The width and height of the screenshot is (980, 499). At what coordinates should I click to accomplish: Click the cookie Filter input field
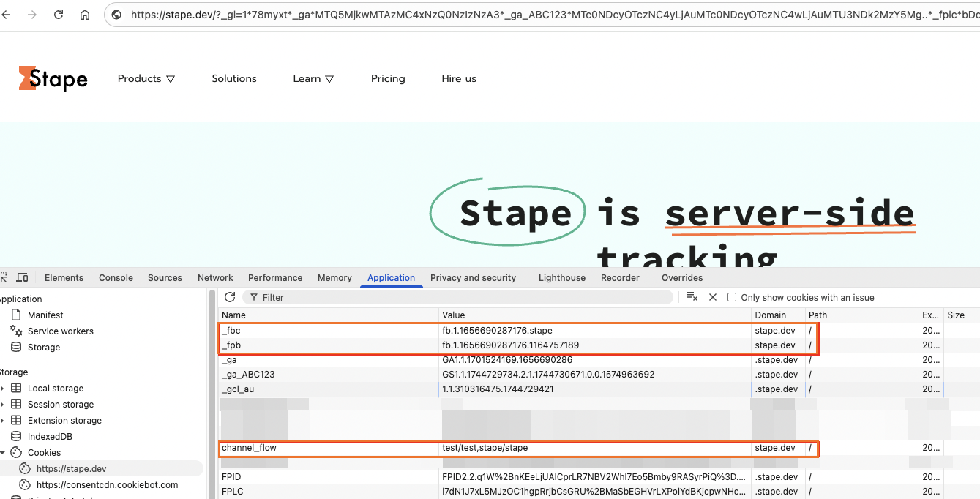pos(458,297)
